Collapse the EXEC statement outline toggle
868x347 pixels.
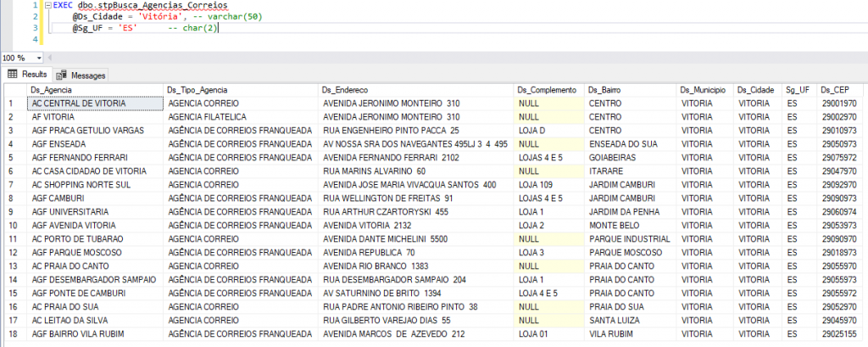point(47,6)
